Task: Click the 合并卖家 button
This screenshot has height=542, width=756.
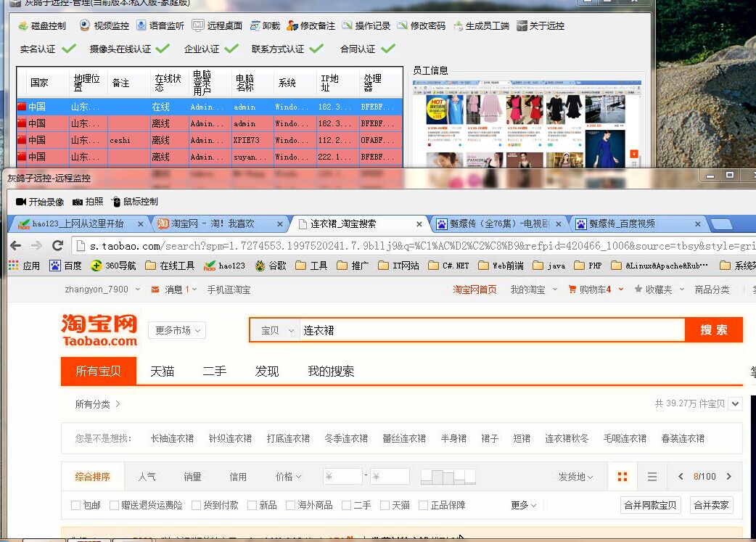Action: [x=711, y=505]
